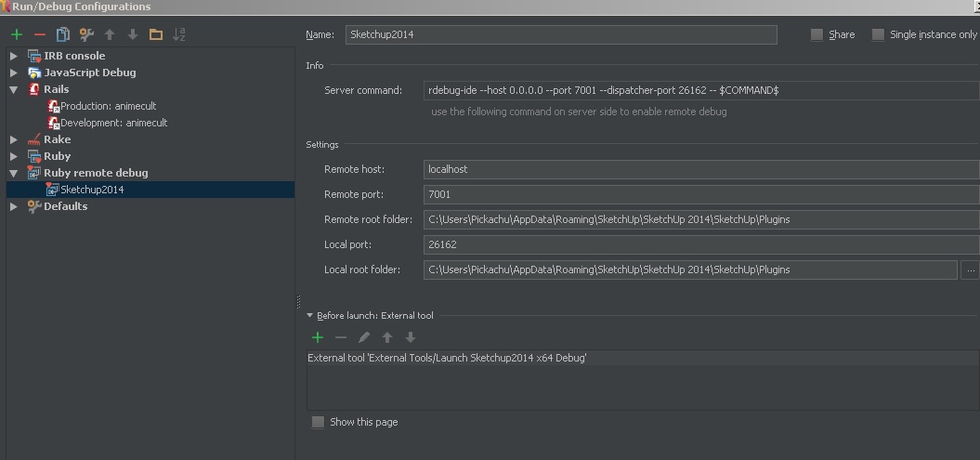Click the Rails type icon

pos(34,89)
